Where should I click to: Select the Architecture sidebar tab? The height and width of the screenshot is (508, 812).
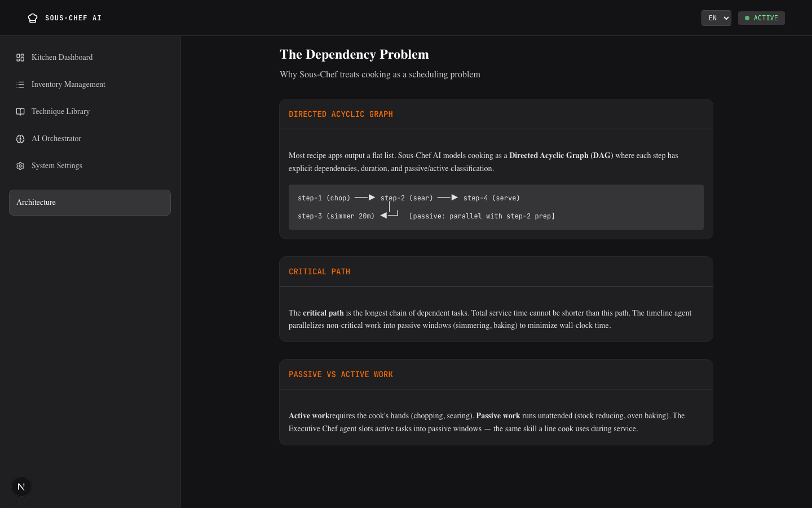[x=90, y=203]
